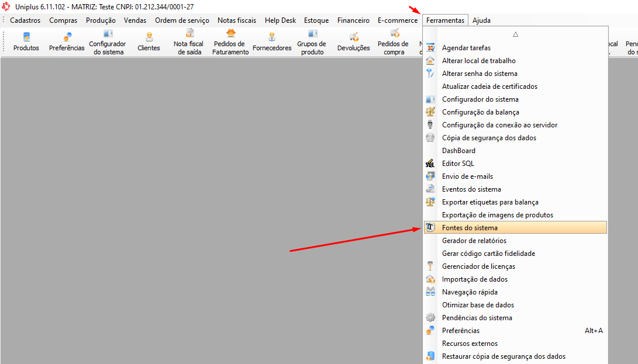
Task: Open Eventos do sistema
Action: point(516,189)
